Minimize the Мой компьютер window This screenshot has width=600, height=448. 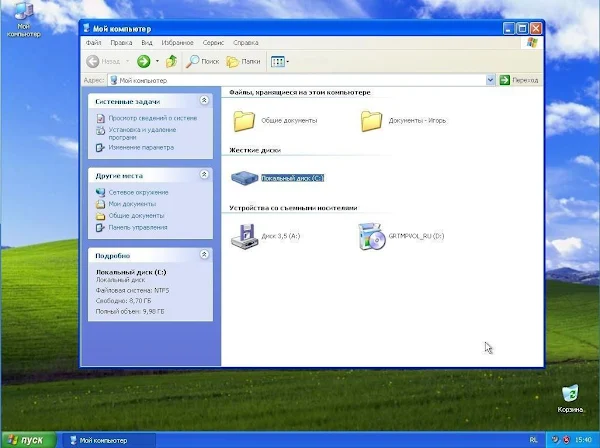point(509,28)
